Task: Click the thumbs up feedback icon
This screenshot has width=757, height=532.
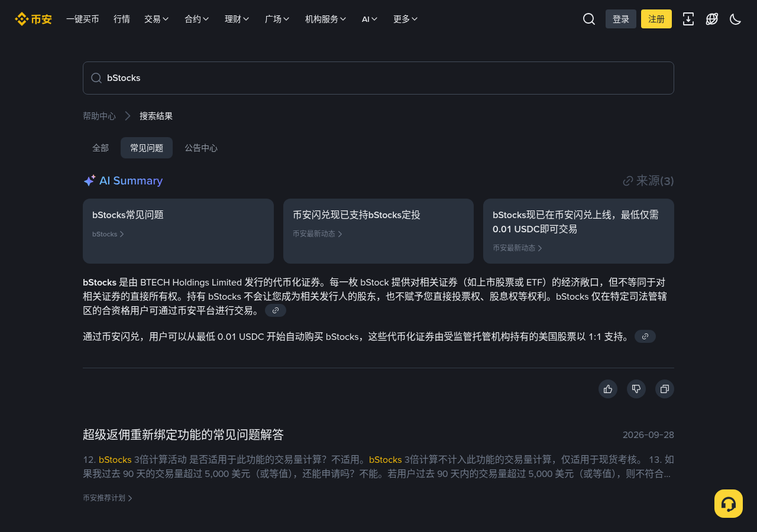Action: coord(608,389)
